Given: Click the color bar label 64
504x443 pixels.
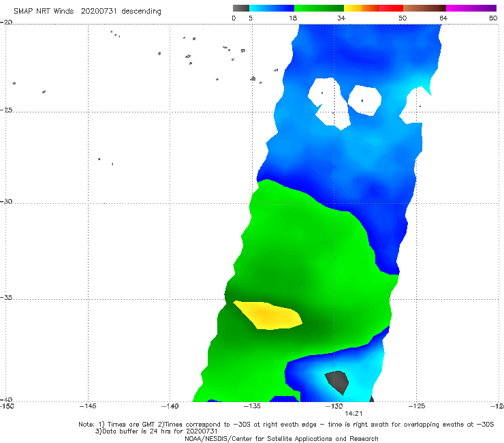Looking at the screenshot, I should (x=443, y=18).
